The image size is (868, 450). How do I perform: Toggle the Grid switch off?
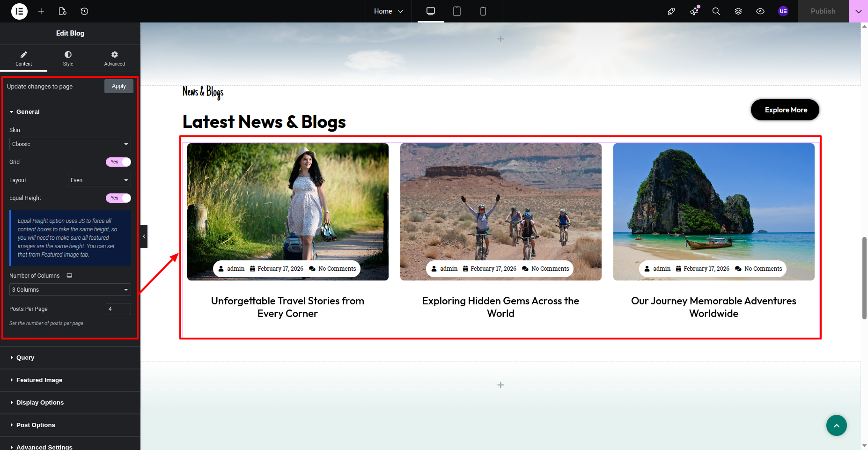click(x=118, y=162)
